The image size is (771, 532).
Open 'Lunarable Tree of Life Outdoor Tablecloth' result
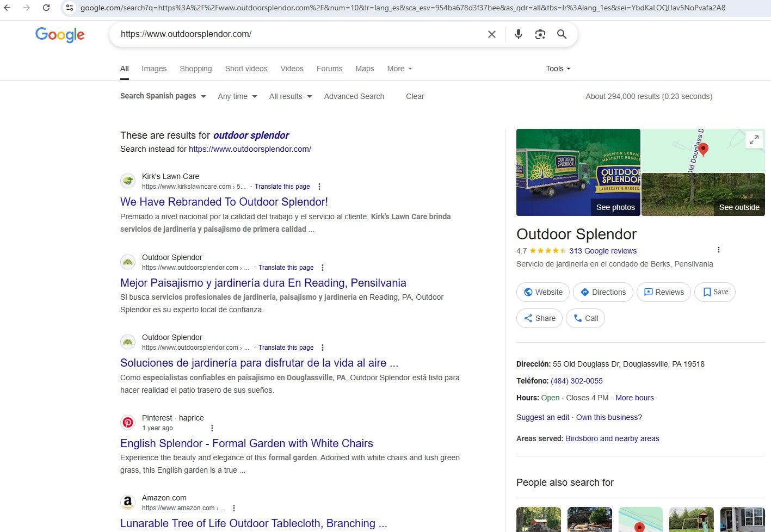coord(254,523)
